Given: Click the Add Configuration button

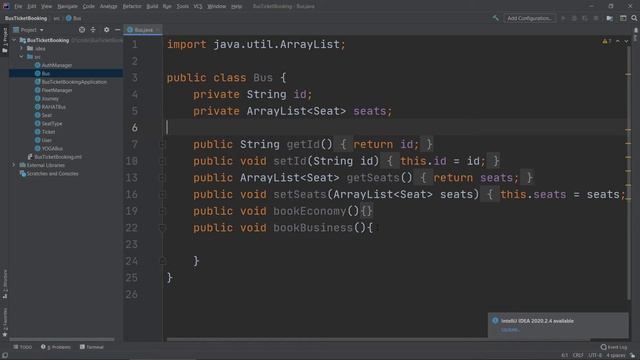Looking at the screenshot, I should click(529, 18).
